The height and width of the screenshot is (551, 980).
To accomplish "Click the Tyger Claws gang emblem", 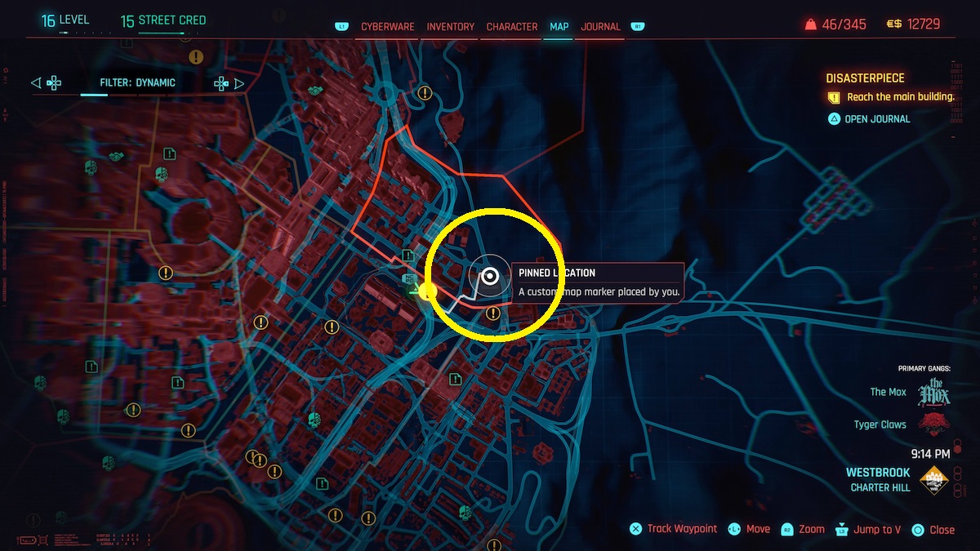I will [934, 424].
